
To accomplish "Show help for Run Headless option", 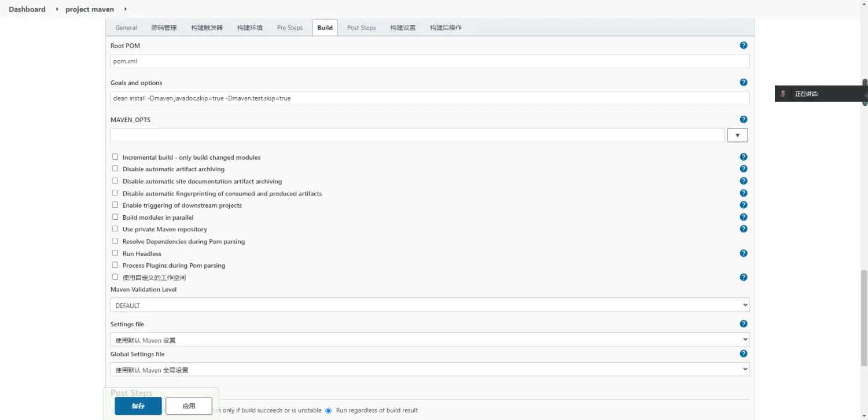I will tap(744, 253).
